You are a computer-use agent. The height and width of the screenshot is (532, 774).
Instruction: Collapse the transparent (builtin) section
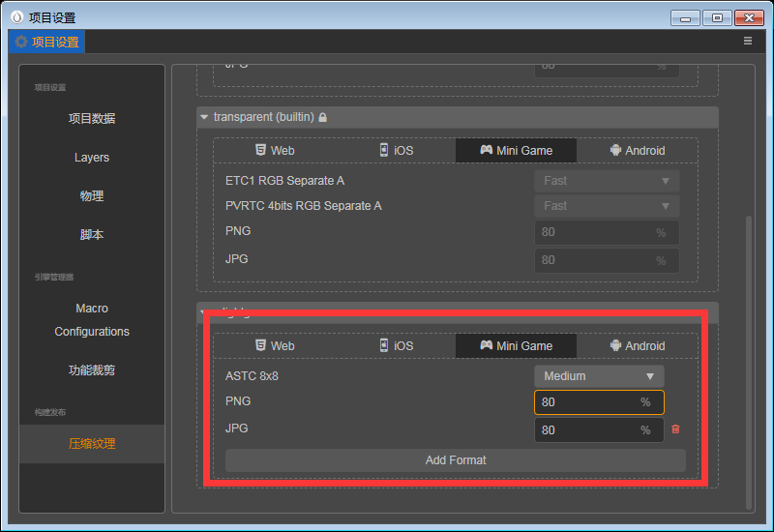click(x=204, y=117)
